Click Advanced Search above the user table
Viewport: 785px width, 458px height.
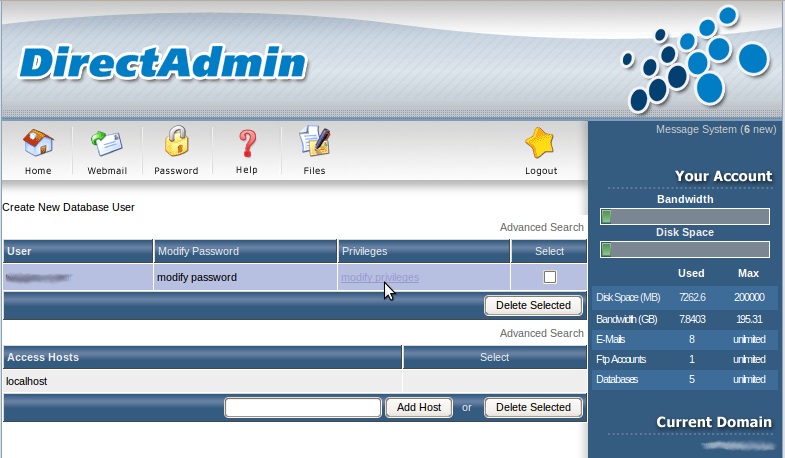point(542,227)
